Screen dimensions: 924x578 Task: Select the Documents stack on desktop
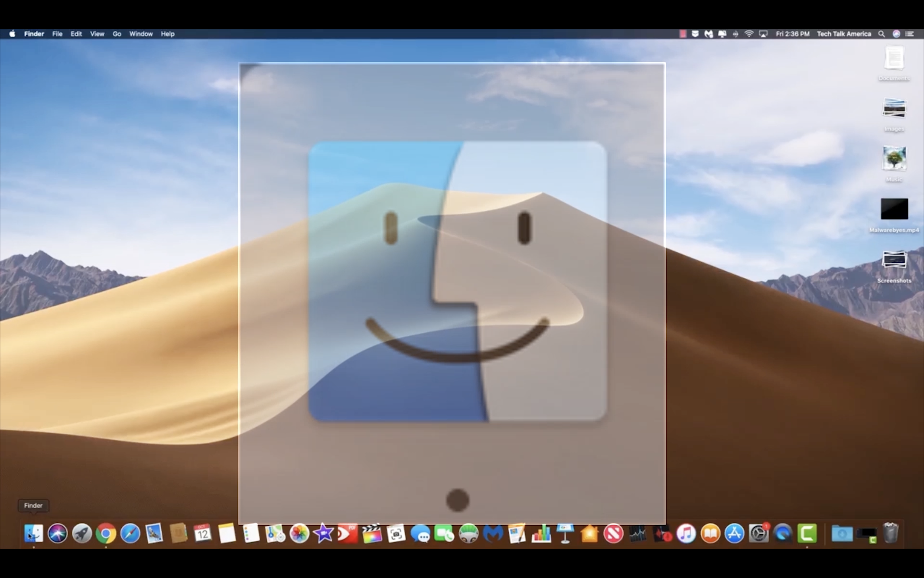click(894, 63)
